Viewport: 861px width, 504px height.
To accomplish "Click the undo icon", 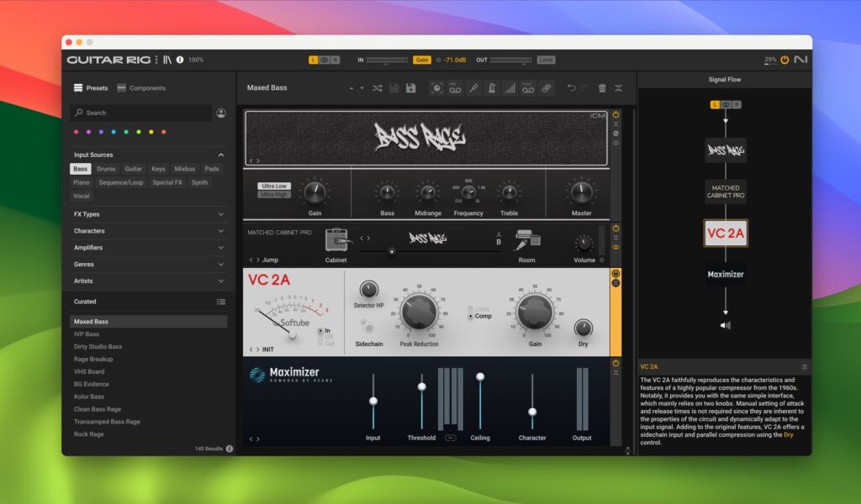I will pos(572,87).
